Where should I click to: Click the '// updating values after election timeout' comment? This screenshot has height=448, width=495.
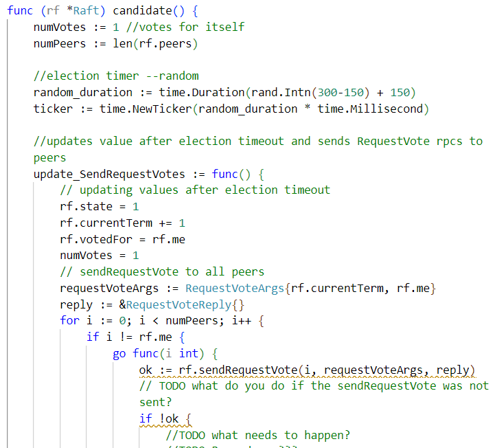[195, 190]
